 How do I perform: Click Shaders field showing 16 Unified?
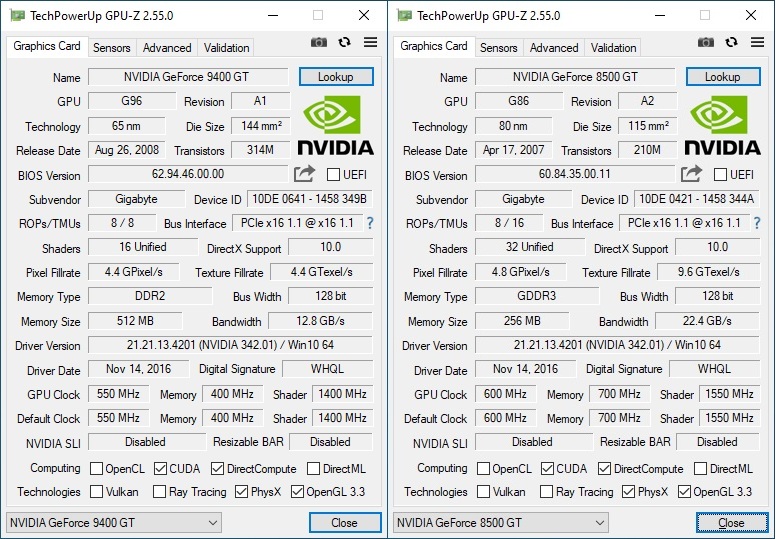143,247
